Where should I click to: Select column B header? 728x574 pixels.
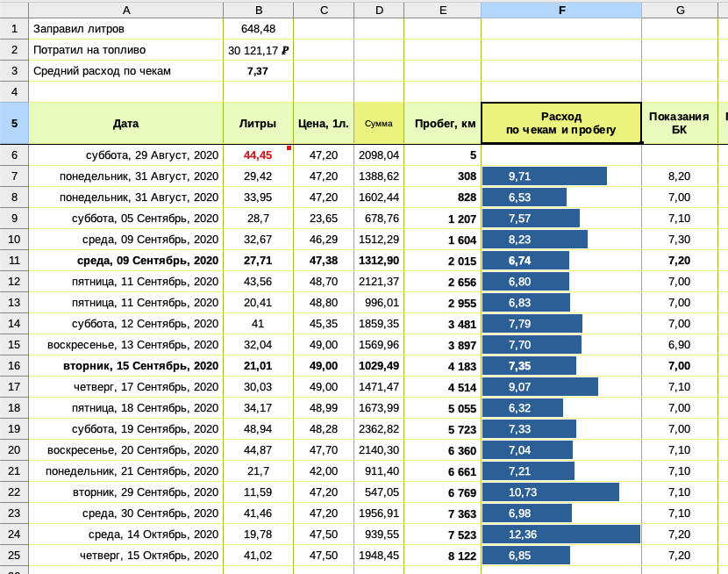(x=258, y=10)
